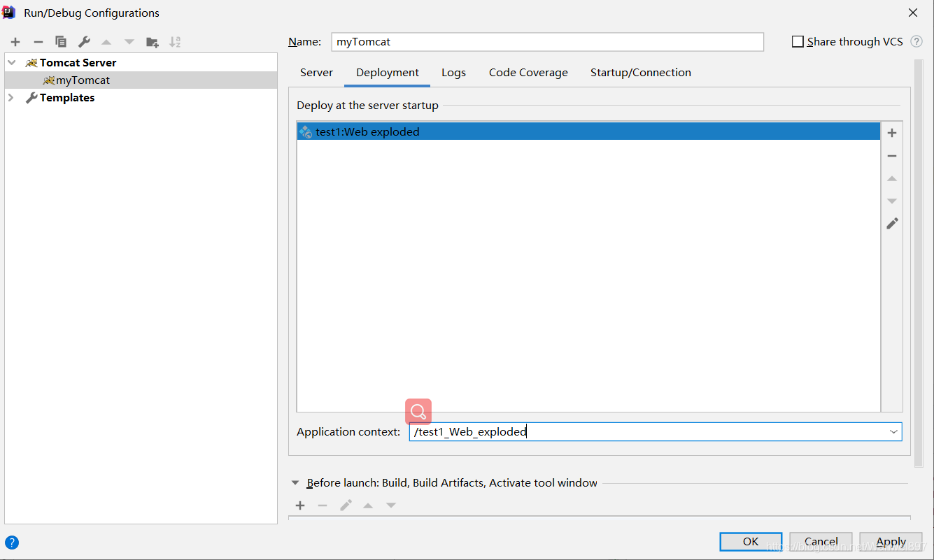Click the red magnifier overlay icon
934x560 pixels.
(x=418, y=411)
